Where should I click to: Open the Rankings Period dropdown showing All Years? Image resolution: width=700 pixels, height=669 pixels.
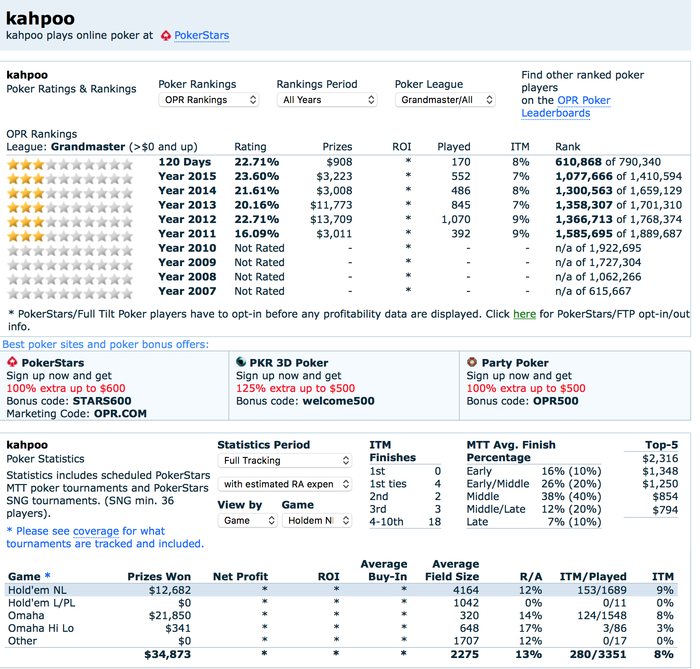tap(327, 100)
